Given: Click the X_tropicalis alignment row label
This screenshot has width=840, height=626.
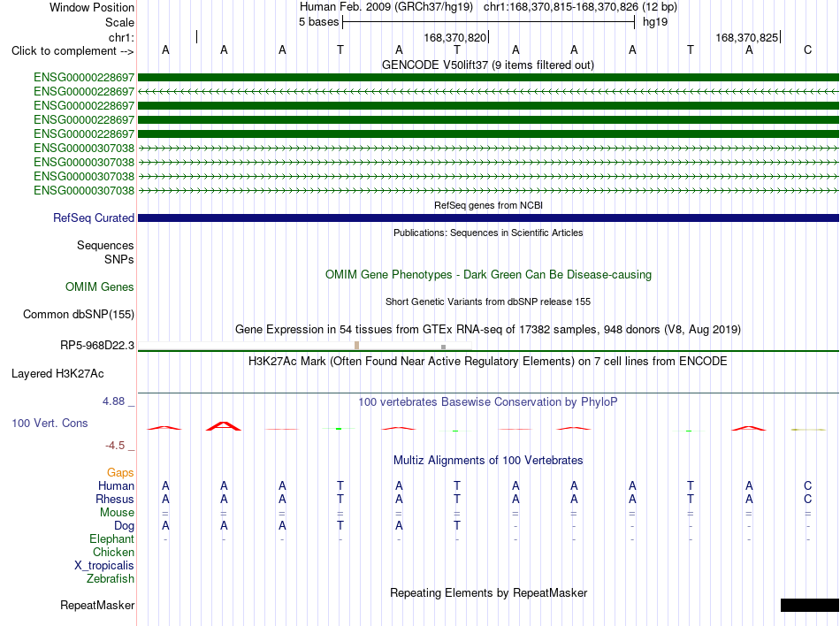Looking at the screenshot, I should [104, 566].
